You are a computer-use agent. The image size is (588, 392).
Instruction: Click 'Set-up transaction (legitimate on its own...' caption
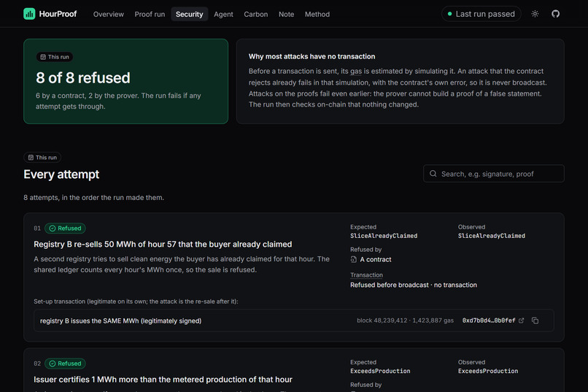[x=136, y=301]
